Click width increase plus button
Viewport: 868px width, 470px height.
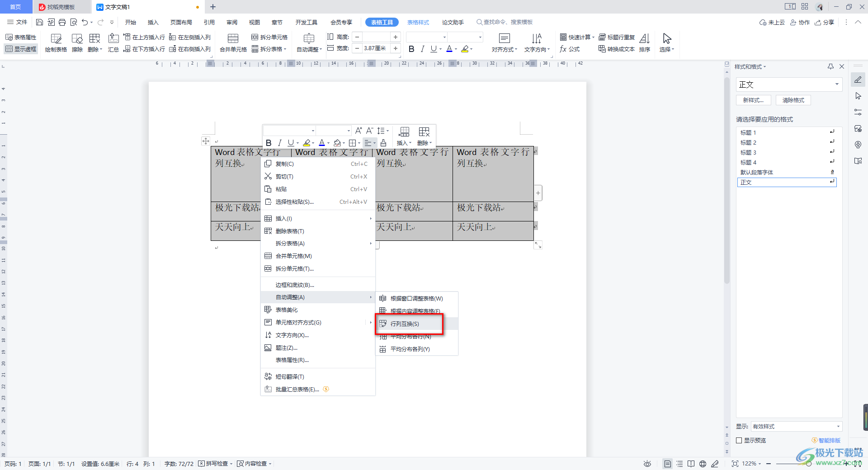click(396, 48)
